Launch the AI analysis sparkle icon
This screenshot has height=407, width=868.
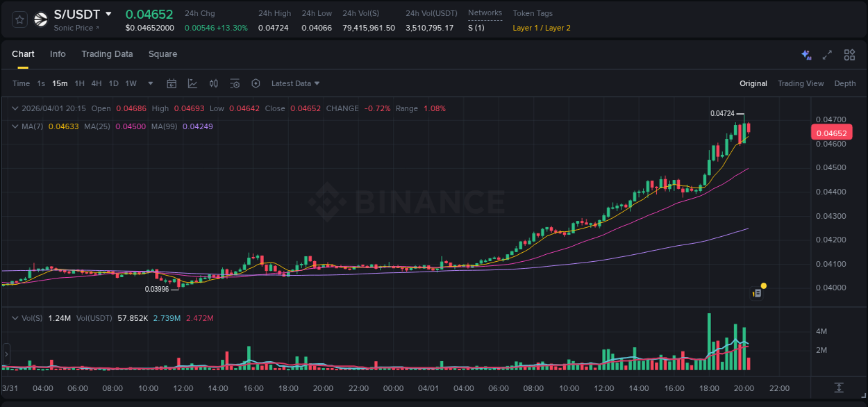806,53
